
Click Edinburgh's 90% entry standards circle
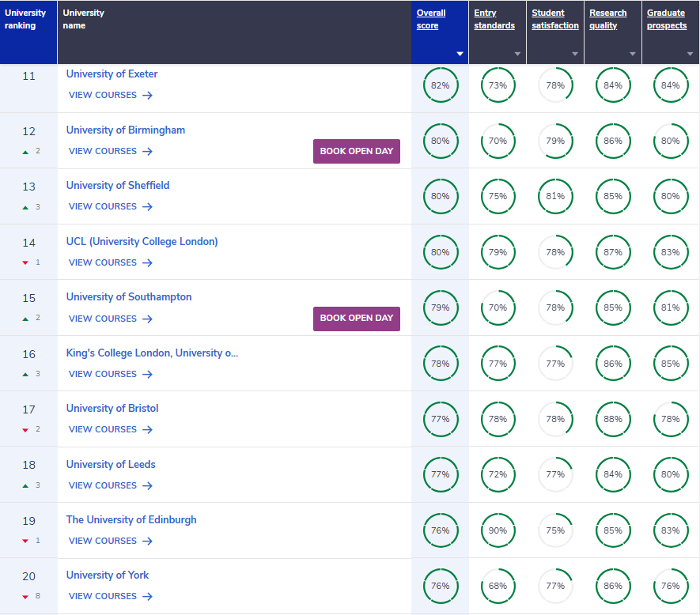click(498, 530)
